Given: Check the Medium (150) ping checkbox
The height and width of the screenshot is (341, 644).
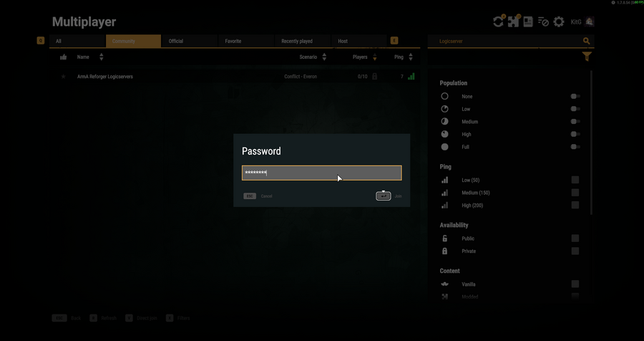Looking at the screenshot, I should [x=575, y=193].
